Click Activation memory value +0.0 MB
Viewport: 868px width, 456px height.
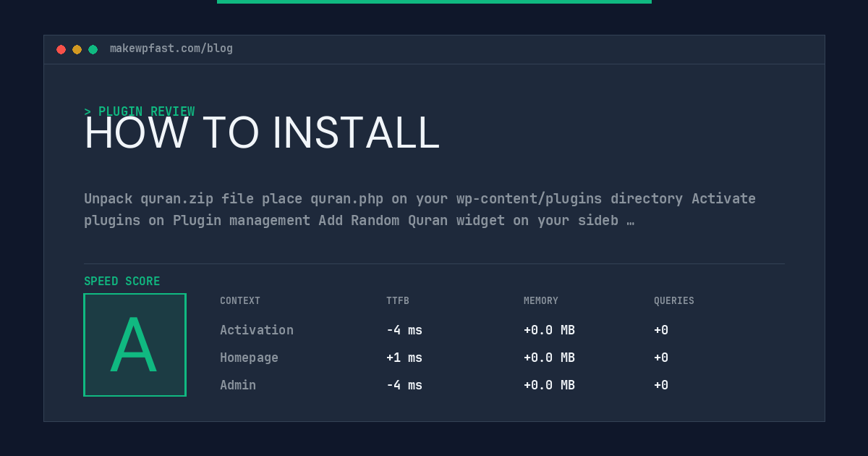coord(549,330)
